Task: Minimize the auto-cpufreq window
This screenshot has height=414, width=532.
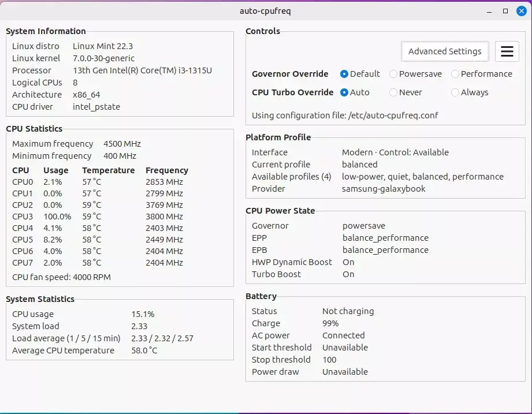Action: 489,11
